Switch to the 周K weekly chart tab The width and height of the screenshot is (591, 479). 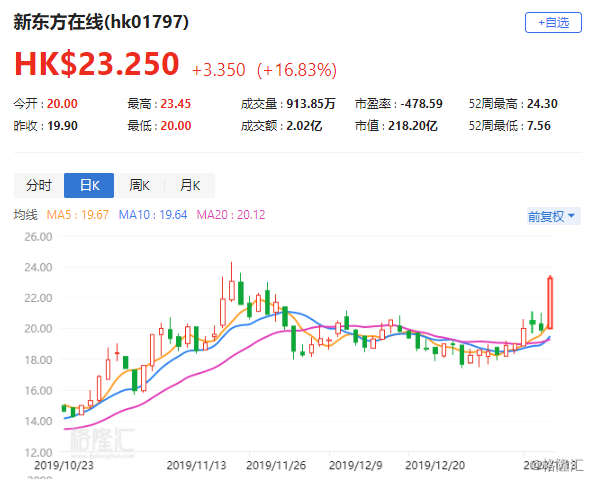[x=139, y=185]
